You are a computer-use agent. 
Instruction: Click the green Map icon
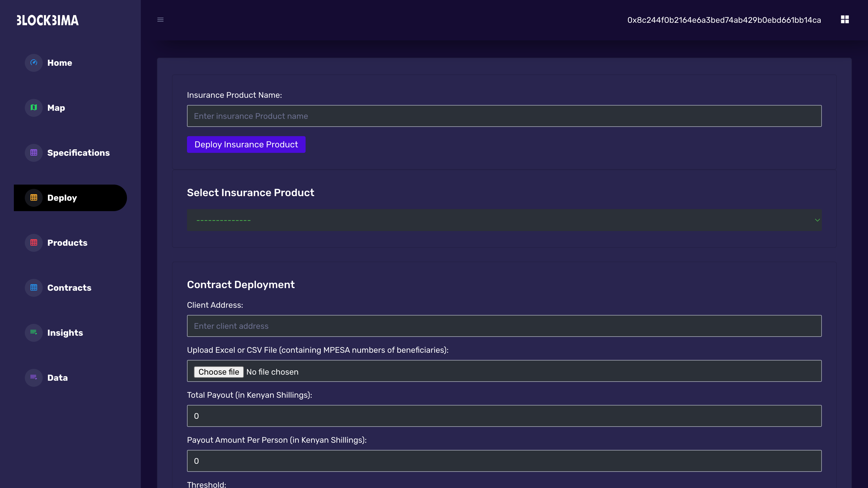pyautogui.click(x=34, y=108)
